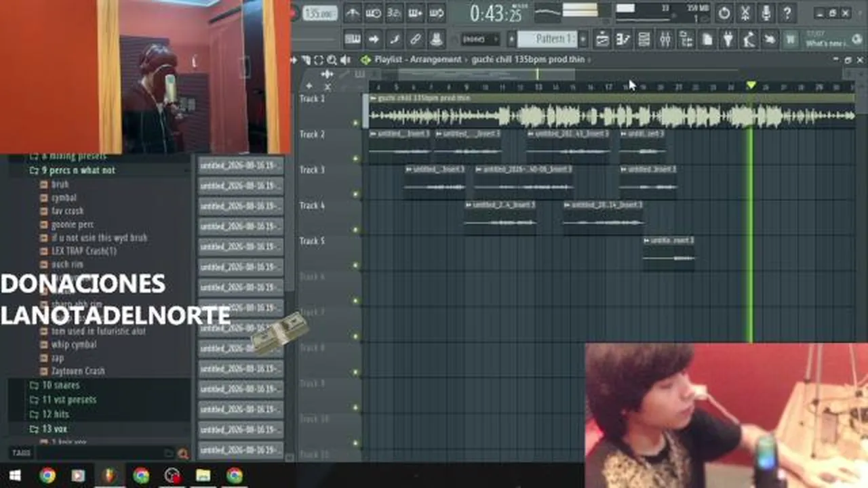Toggle the metronome button

(x=353, y=13)
